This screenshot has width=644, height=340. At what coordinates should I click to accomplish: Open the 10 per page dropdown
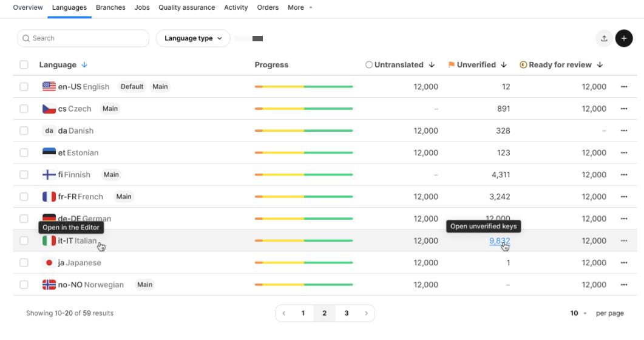click(578, 313)
